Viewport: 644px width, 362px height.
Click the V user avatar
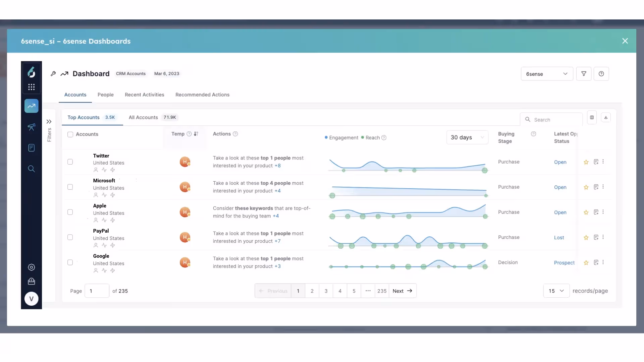pos(32,299)
